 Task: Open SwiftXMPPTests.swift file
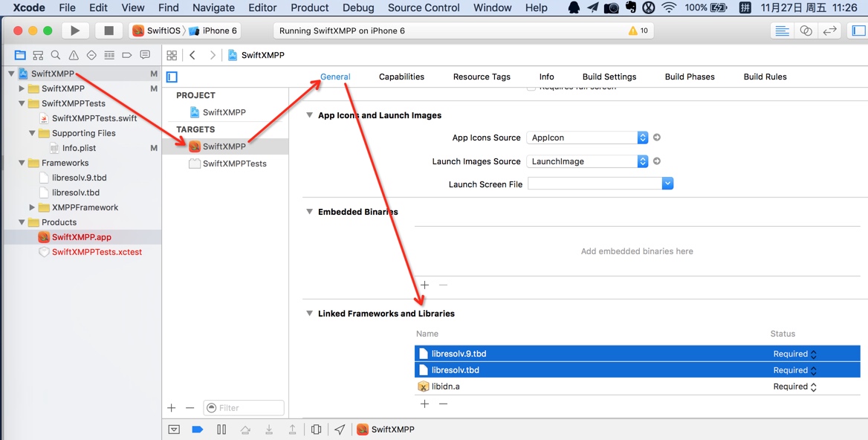[x=94, y=118]
